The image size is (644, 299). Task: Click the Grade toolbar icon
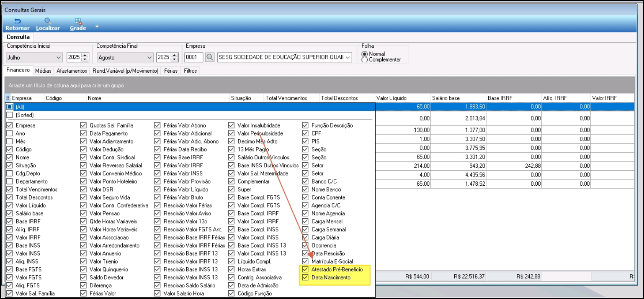click(78, 24)
